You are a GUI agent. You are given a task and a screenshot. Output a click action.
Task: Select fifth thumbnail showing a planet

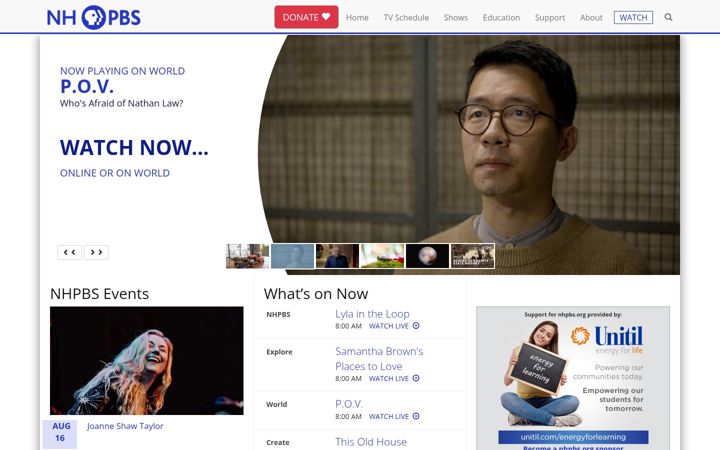[428, 256]
